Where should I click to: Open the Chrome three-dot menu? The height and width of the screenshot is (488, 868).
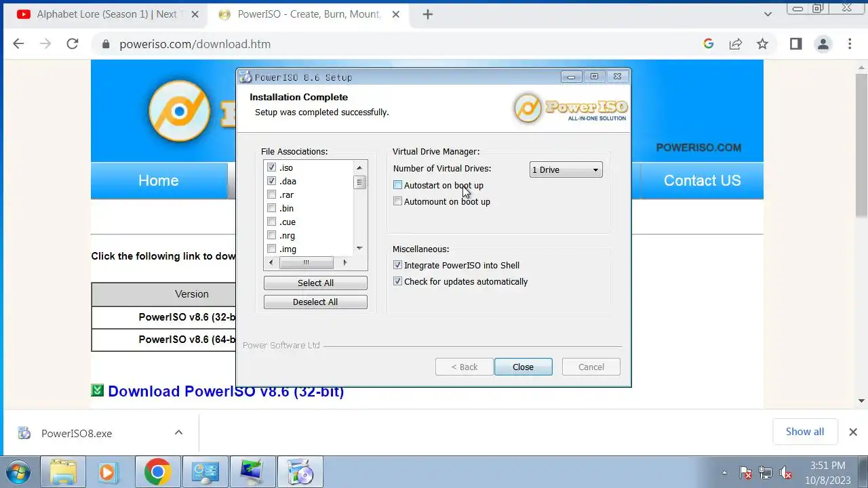pos(850,44)
